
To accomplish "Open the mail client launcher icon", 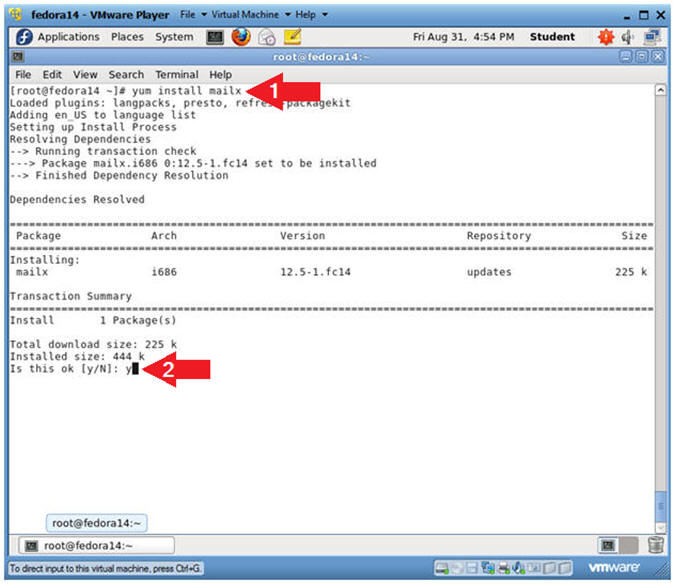I will click(267, 37).
